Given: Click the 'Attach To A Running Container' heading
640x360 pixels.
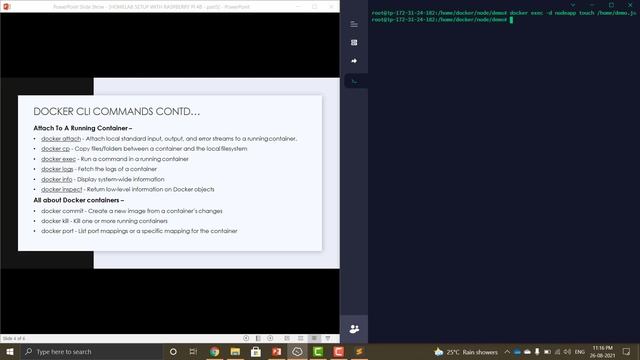Looking at the screenshot, I should [82, 128].
